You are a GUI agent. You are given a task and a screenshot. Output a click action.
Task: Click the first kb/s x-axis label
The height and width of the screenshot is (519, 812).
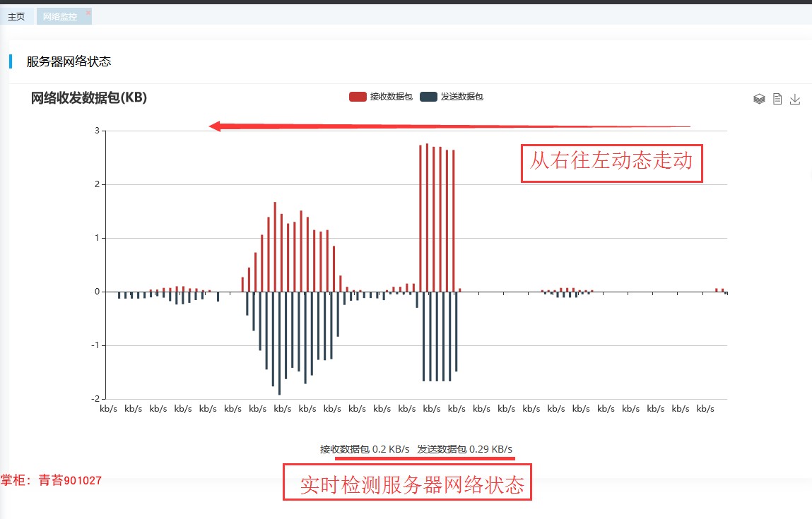tap(108, 409)
